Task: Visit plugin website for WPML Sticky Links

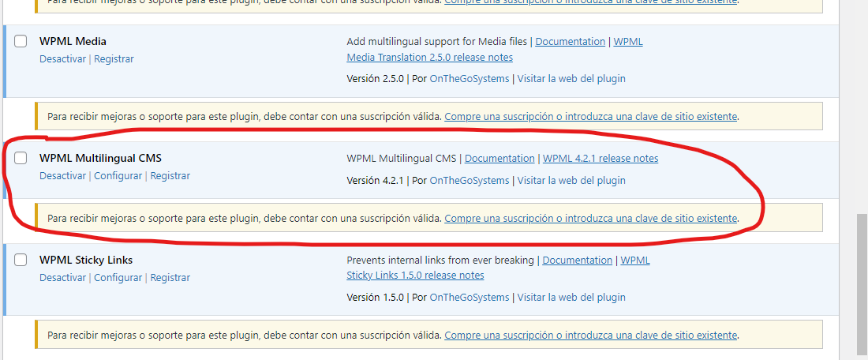Action: tap(571, 298)
